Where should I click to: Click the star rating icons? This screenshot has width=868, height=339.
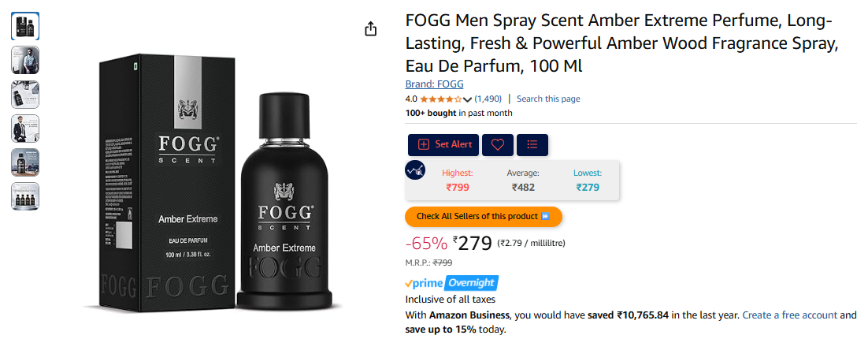pyautogui.click(x=440, y=99)
